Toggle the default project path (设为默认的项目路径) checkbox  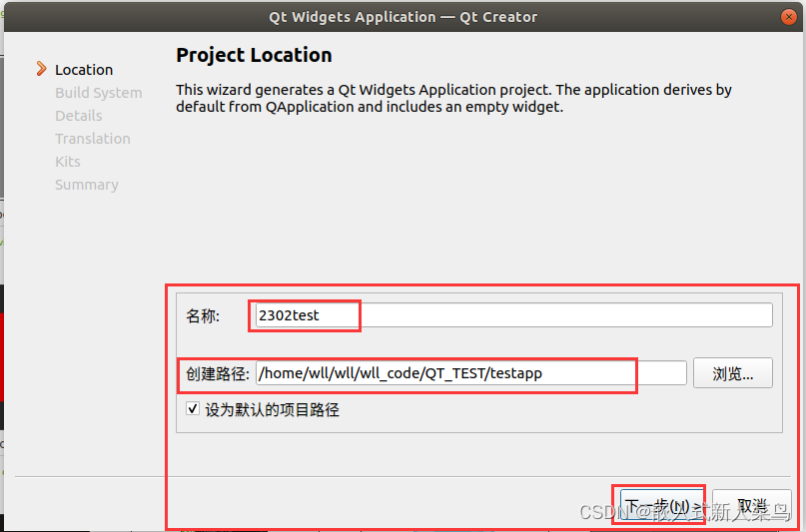click(193, 409)
